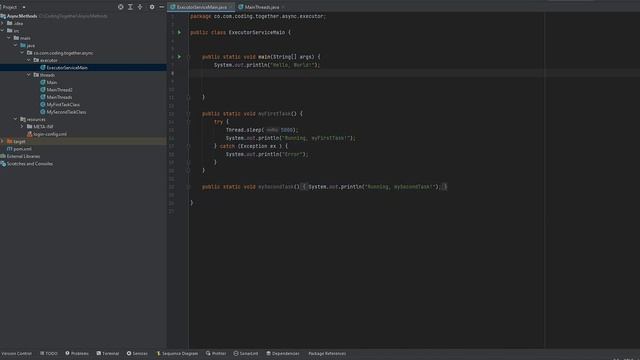The width and height of the screenshot is (640, 360).
Task: Open the Project view dropdown
Action: pos(24,7)
